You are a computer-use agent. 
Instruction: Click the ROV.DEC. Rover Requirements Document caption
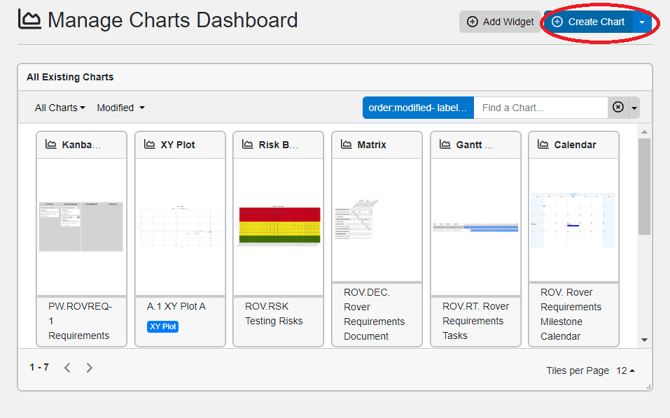(374, 314)
